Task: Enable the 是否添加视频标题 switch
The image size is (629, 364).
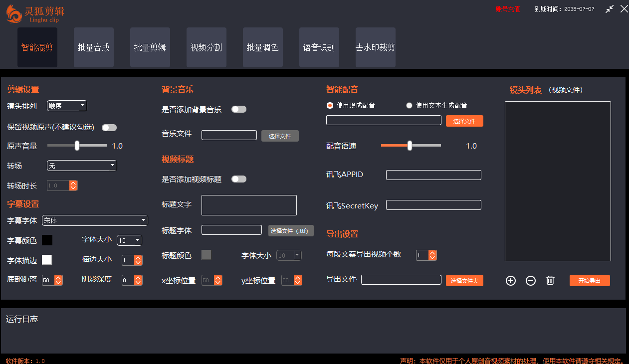Action: [238, 179]
